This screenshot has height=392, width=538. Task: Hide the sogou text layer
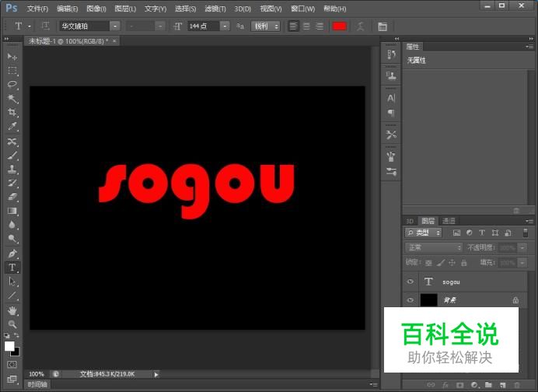coord(410,282)
